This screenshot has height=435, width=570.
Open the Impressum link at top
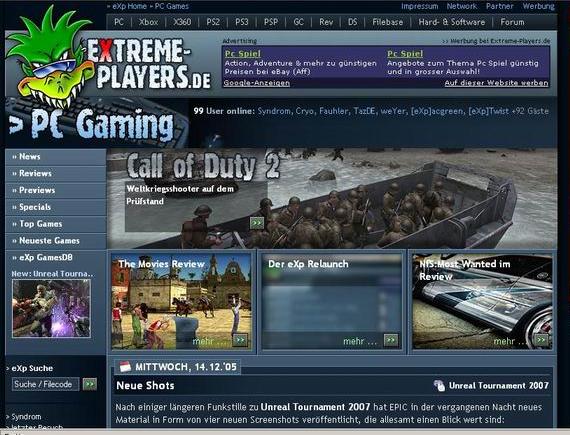420,6
